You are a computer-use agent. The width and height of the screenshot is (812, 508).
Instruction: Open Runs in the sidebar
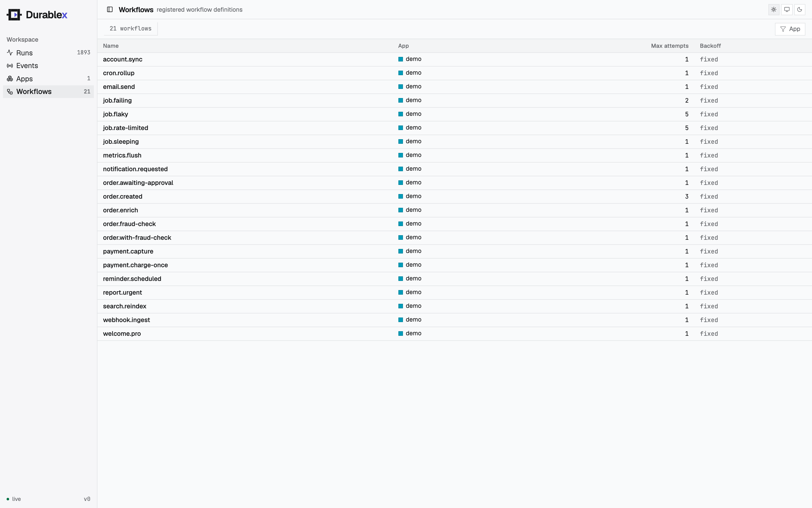(48, 53)
